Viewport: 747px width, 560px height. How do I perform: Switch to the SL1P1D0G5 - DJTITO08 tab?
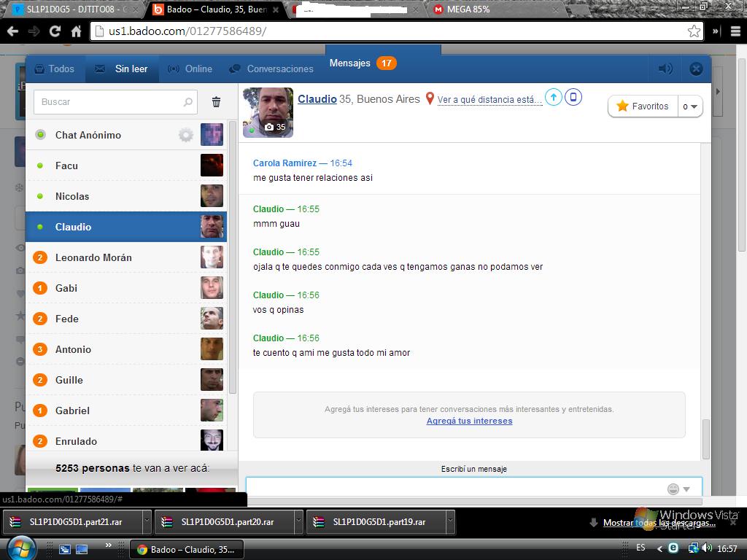tap(75, 9)
